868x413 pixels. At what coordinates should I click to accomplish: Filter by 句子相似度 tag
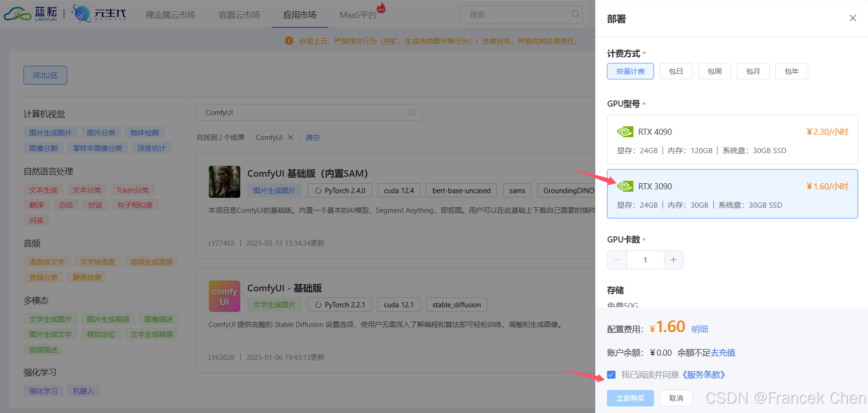click(135, 205)
